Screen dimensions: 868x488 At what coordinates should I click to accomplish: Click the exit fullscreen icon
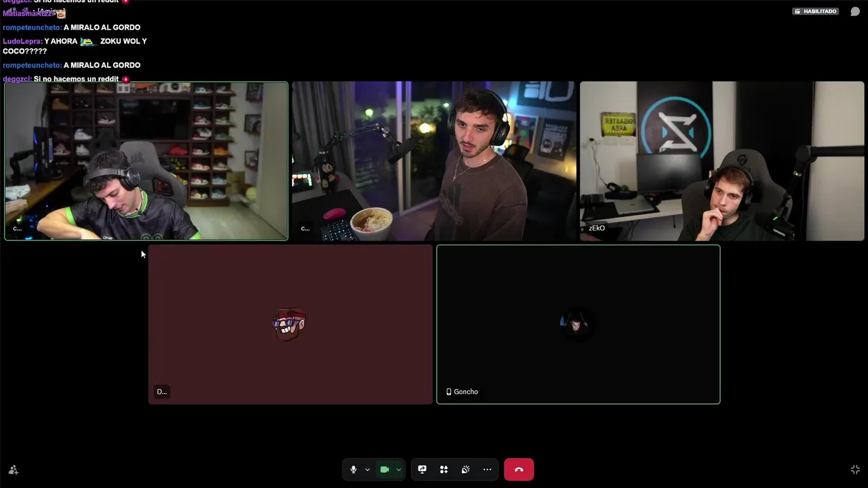[x=855, y=470]
